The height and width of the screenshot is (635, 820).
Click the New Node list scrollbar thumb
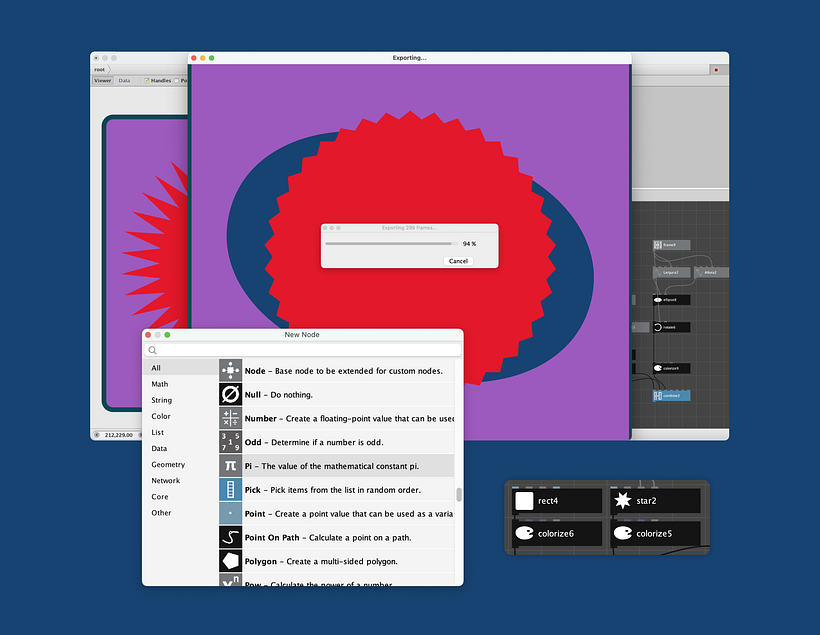click(x=459, y=494)
